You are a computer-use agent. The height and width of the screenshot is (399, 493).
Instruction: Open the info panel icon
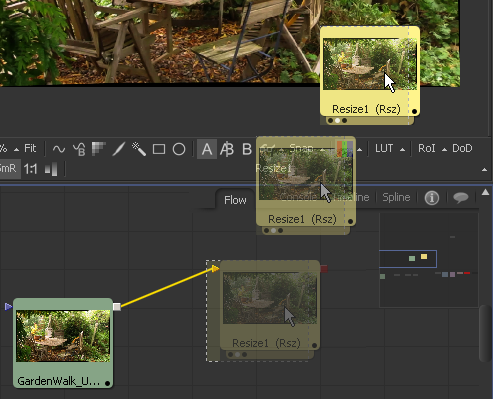tap(431, 198)
